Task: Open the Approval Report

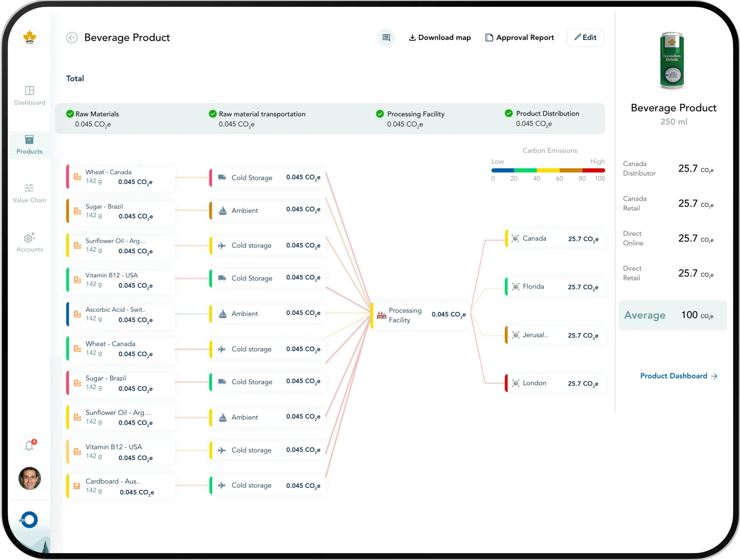Action: 519,38
